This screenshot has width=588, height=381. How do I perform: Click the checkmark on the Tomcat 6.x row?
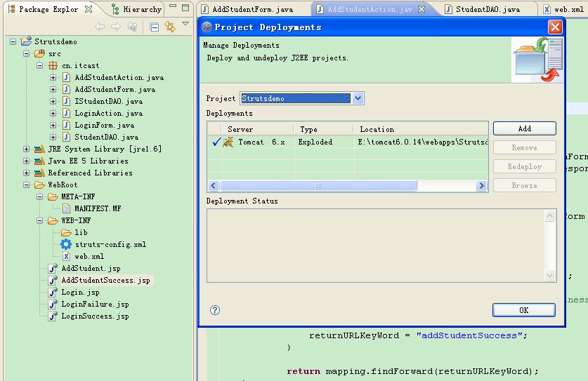(x=216, y=142)
